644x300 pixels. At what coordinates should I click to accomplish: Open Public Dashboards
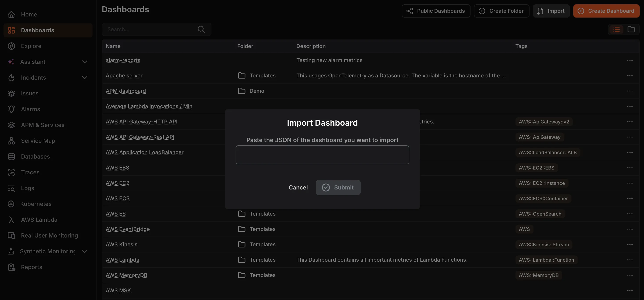click(x=436, y=11)
